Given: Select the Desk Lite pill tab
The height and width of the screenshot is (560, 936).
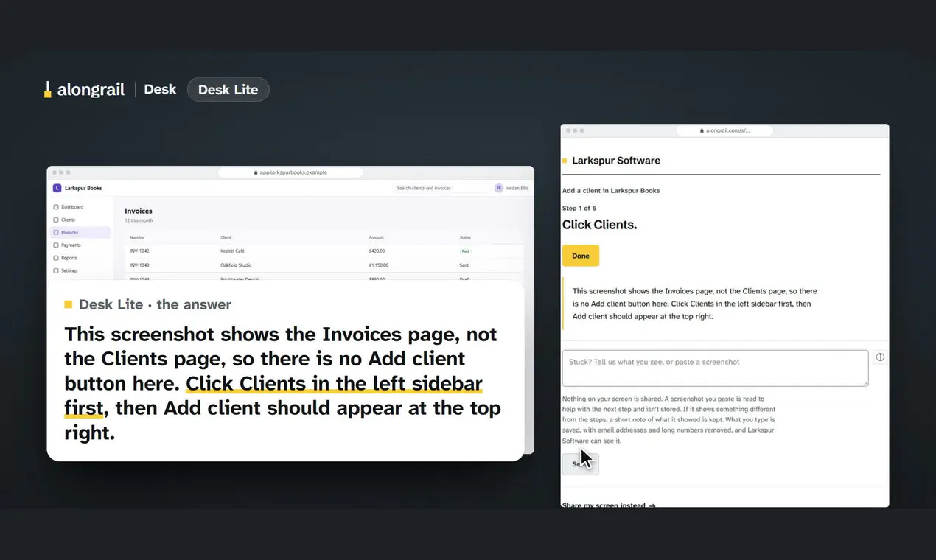Looking at the screenshot, I should [228, 89].
